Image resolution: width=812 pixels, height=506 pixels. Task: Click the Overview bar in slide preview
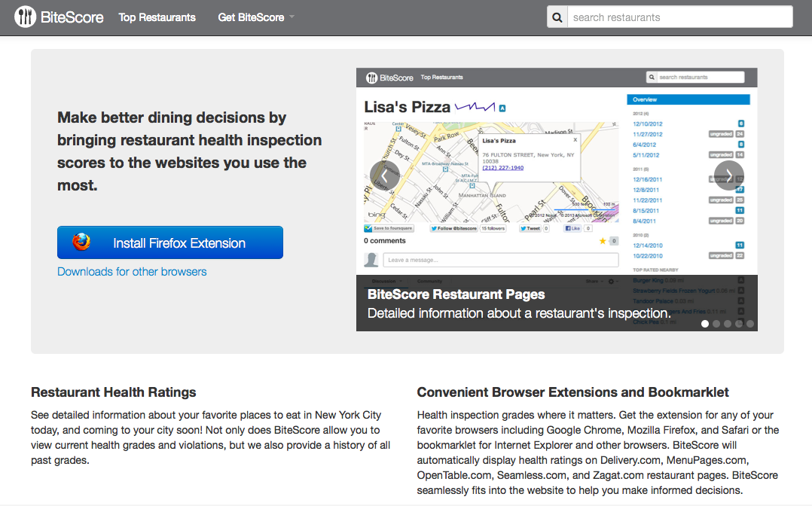[x=688, y=99]
